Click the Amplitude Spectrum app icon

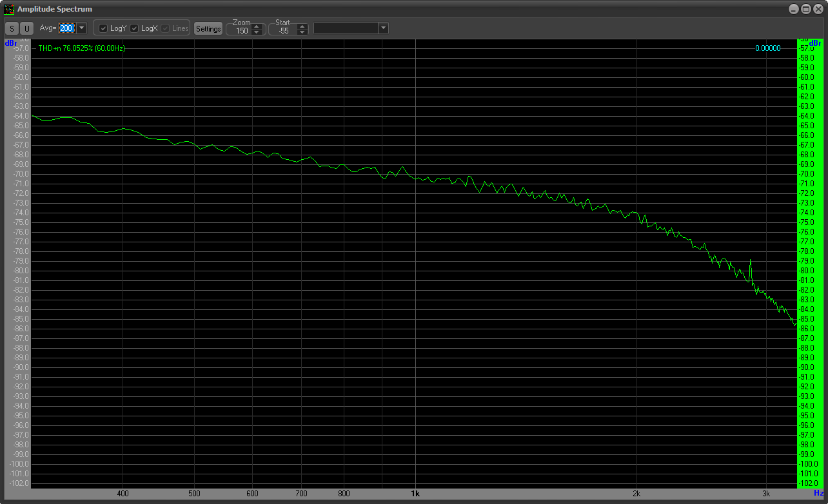9,9
